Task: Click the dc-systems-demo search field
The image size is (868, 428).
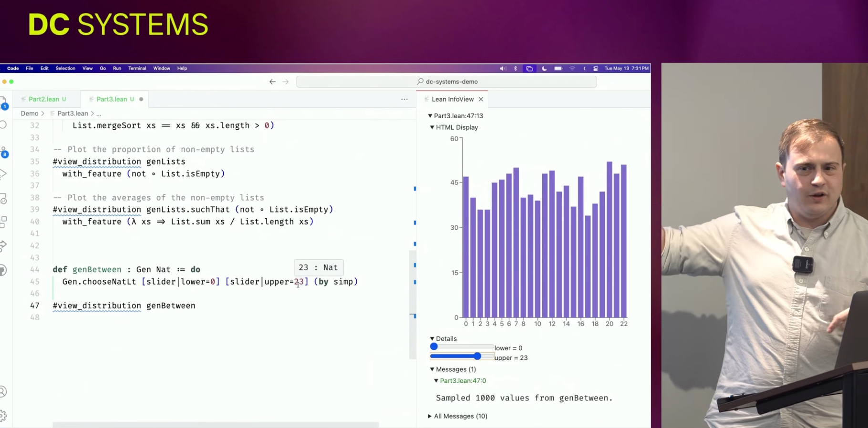Action: click(x=446, y=82)
